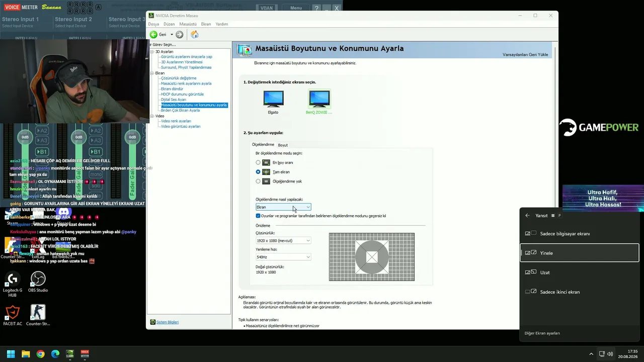Image resolution: width=644 pixels, height=362 pixels.
Task: Collapse the Video tree node
Action: 151,116
